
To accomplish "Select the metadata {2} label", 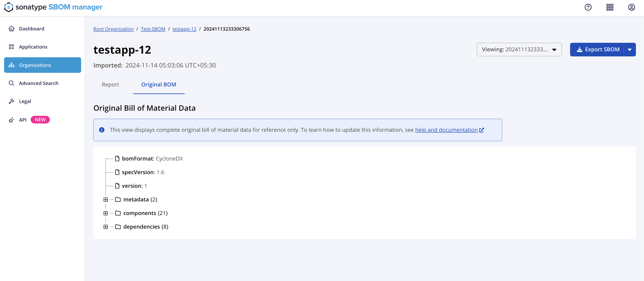I will coord(141,199).
